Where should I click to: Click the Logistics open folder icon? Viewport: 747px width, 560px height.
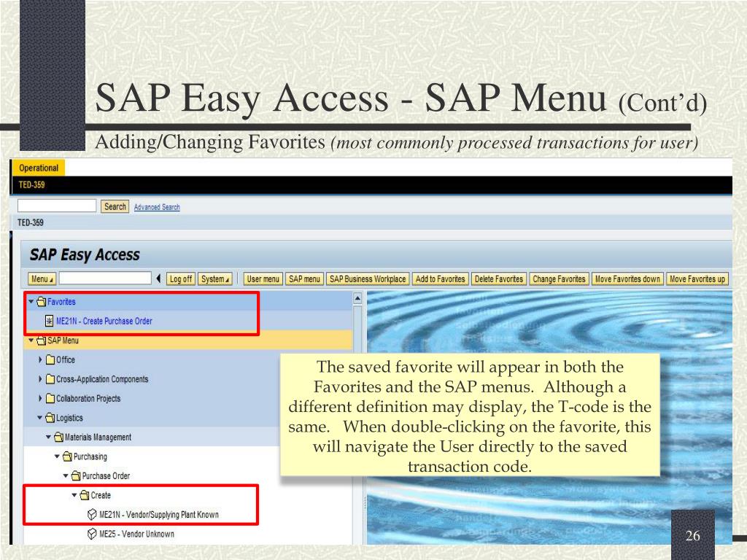[50, 418]
